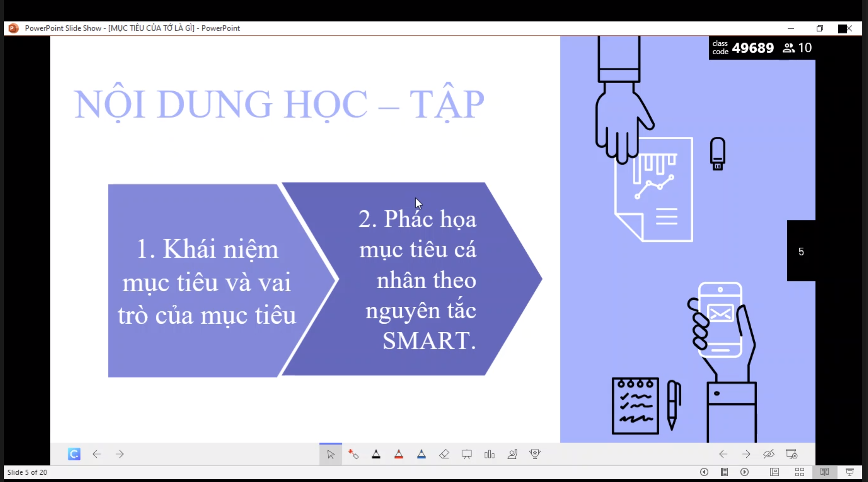
Task: Open the slide 5 side tab
Action: [801, 251]
